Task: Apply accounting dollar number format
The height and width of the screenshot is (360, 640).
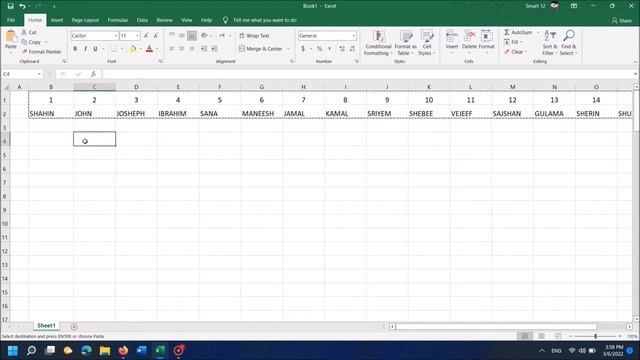Action: point(303,49)
